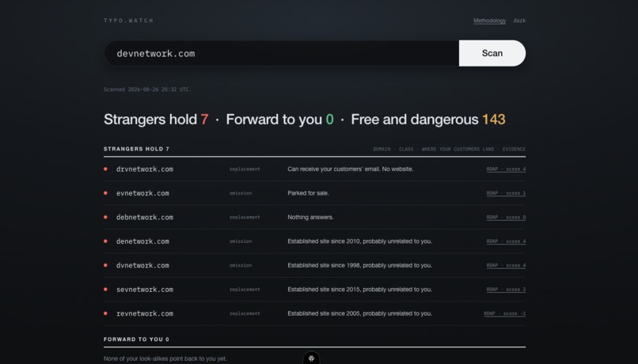The height and width of the screenshot is (364, 638).
Task: Select the debnetwork.com domain name
Action: [144, 217]
